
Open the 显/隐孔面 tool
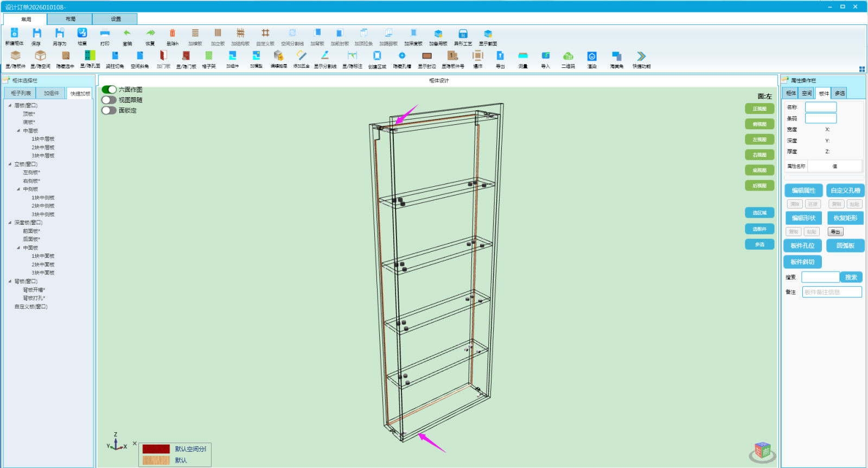click(x=90, y=55)
